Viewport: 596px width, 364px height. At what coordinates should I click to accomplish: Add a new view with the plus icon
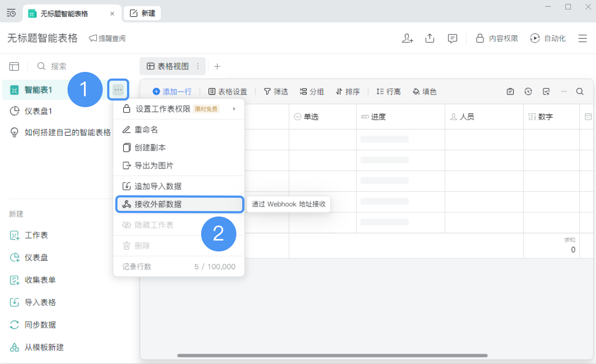click(217, 66)
